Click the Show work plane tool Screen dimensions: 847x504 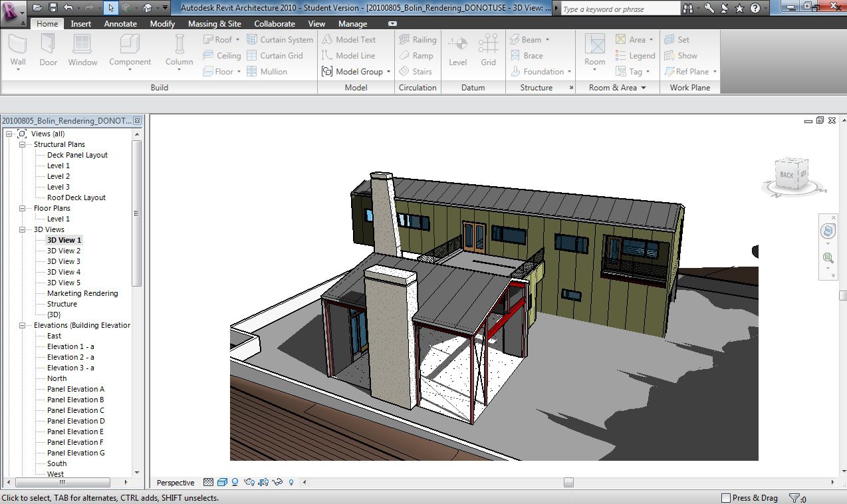click(x=681, y=56)
